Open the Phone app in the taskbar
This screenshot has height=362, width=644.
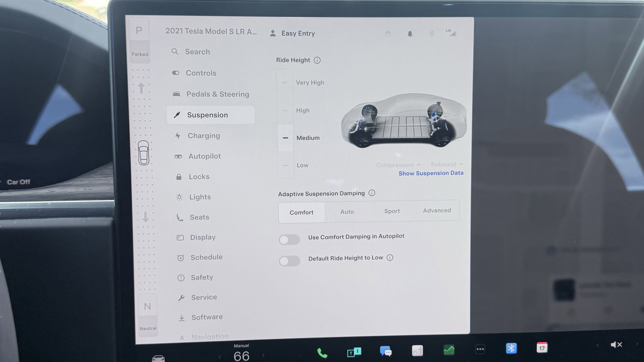click(322, 353)
